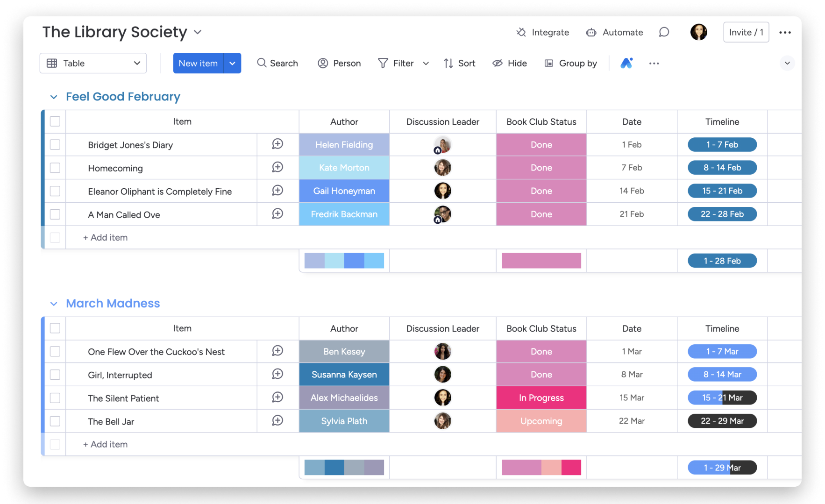Open Group by option in toolbar
The width and height of the screenshot is (825, 504).
click(x=571, y=63)
